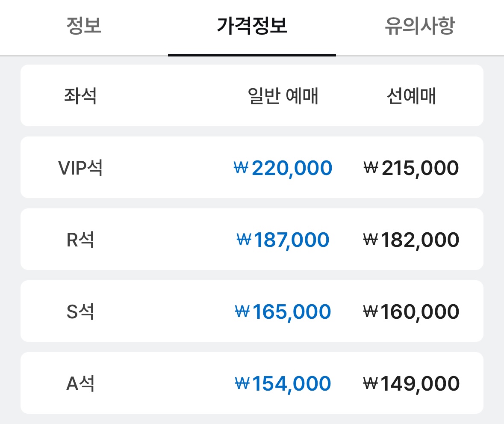Switch to the 정보 tab

[84, 26]
